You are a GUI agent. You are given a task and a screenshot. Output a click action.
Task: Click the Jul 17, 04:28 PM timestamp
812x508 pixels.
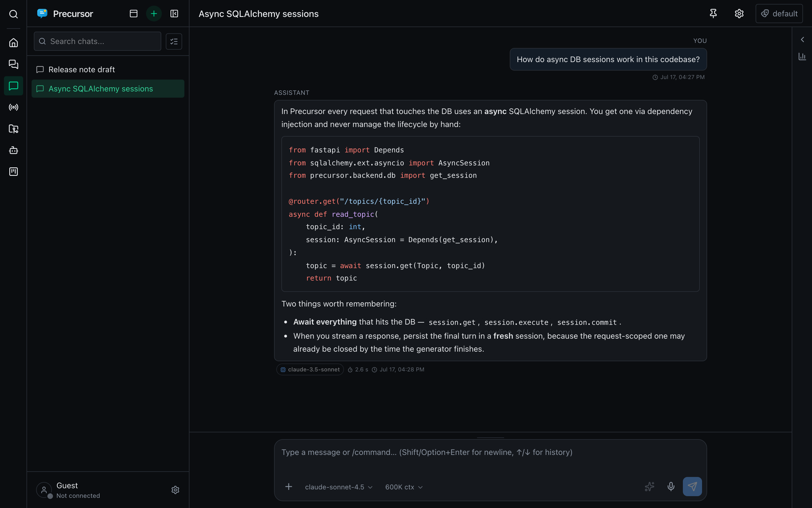pos(402,370)
